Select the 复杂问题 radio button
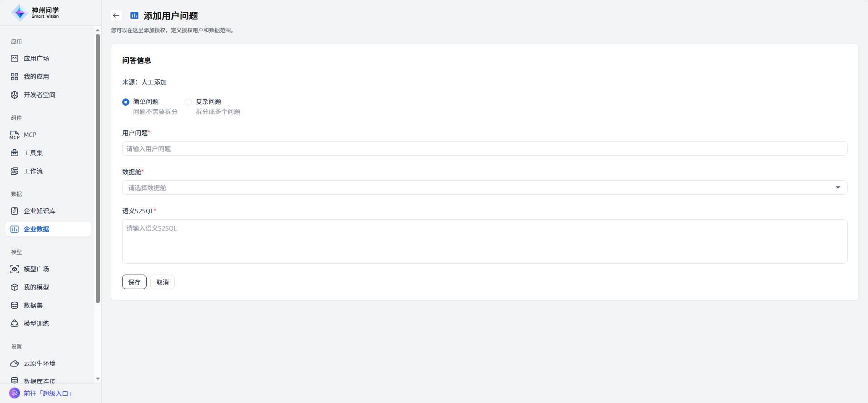 188,102
